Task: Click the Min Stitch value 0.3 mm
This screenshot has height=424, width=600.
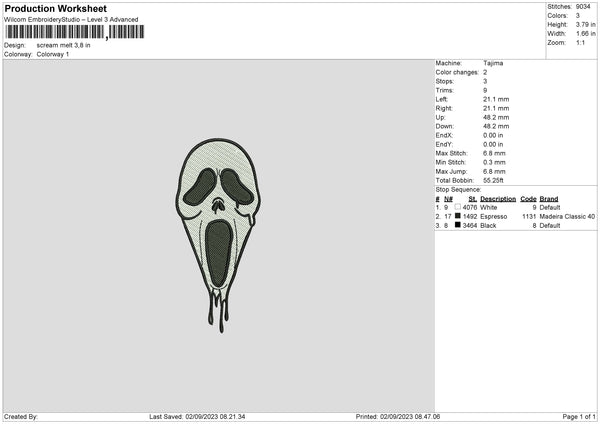Action: click(494, 162)
